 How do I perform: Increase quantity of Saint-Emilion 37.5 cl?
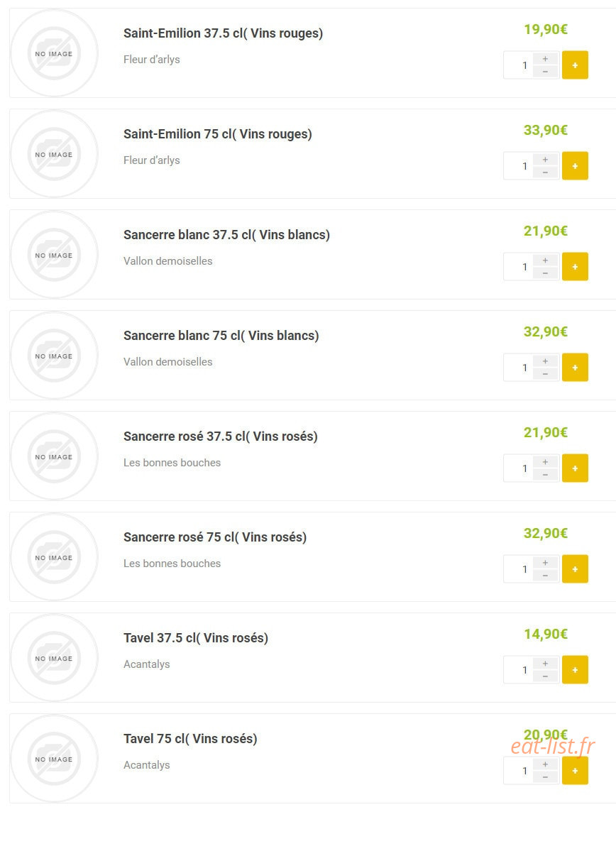[546, 59]
